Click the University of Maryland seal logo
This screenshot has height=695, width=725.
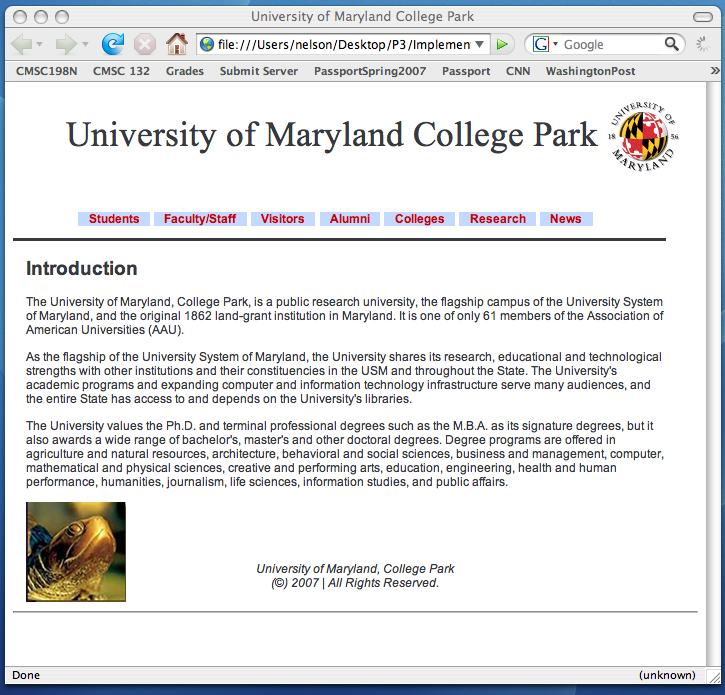click(644, 136)
